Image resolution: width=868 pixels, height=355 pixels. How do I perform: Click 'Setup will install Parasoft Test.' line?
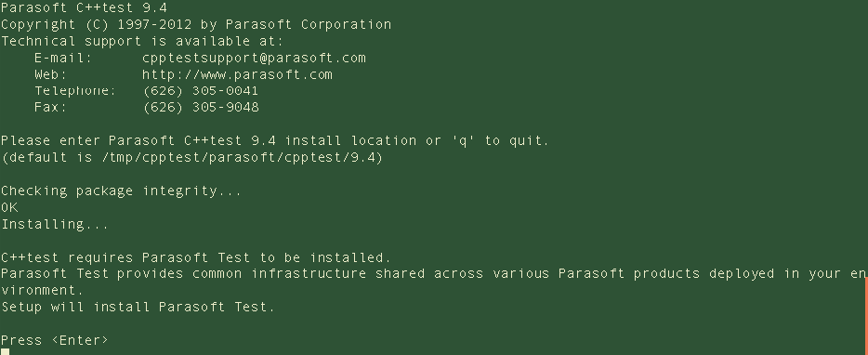coord(138,307)
